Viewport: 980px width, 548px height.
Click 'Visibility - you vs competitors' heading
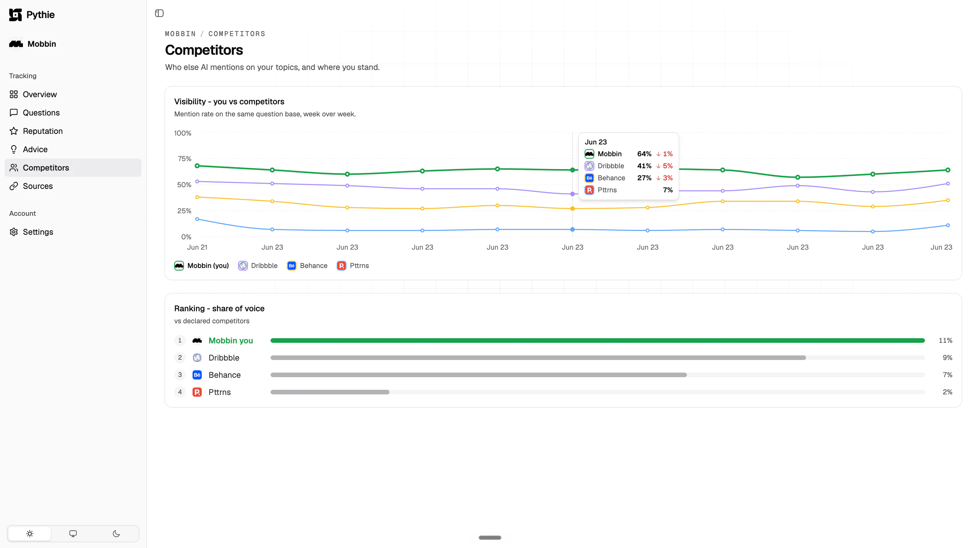click(229, 102)
